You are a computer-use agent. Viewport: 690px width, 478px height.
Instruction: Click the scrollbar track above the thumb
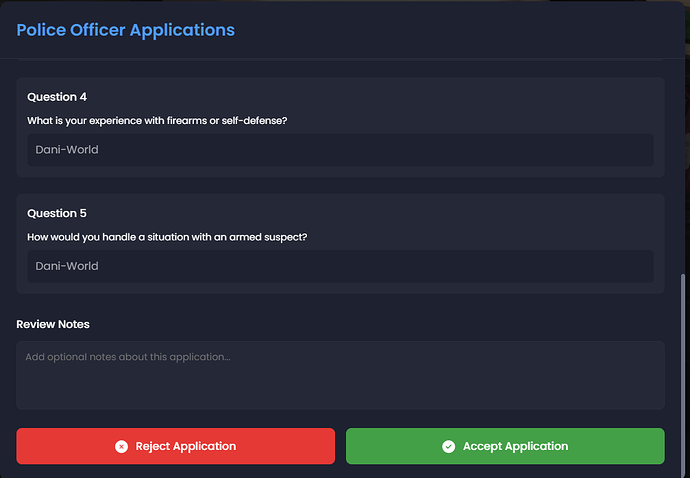[683, 167]
